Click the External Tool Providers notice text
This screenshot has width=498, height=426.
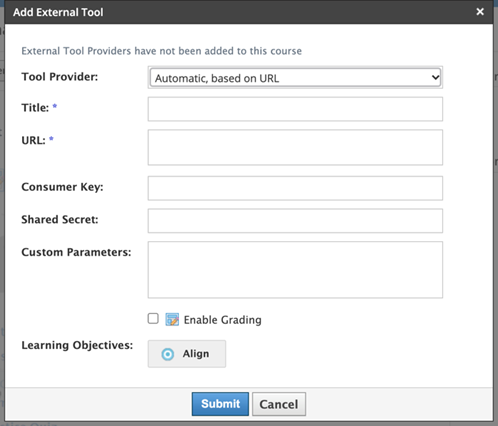pyautogui.click(x=162, y=51)
